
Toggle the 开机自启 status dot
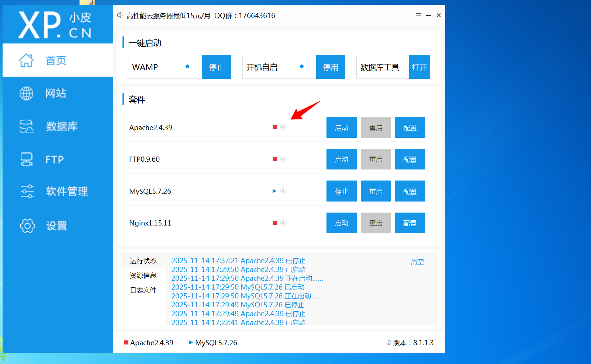click(302, 67)
